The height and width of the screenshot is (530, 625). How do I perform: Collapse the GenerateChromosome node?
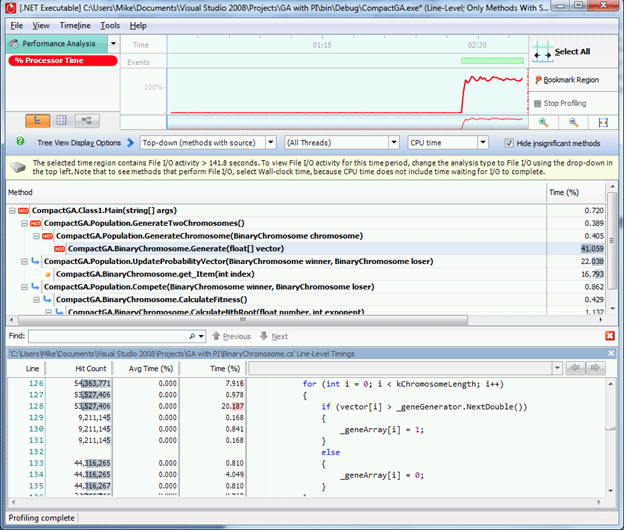click(36, 236)
